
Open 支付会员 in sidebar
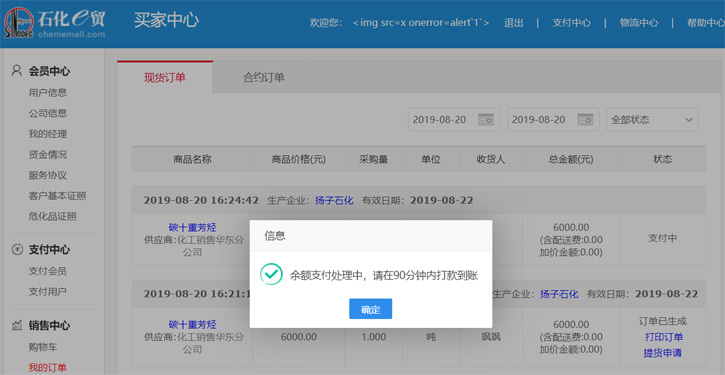(48, 271)
